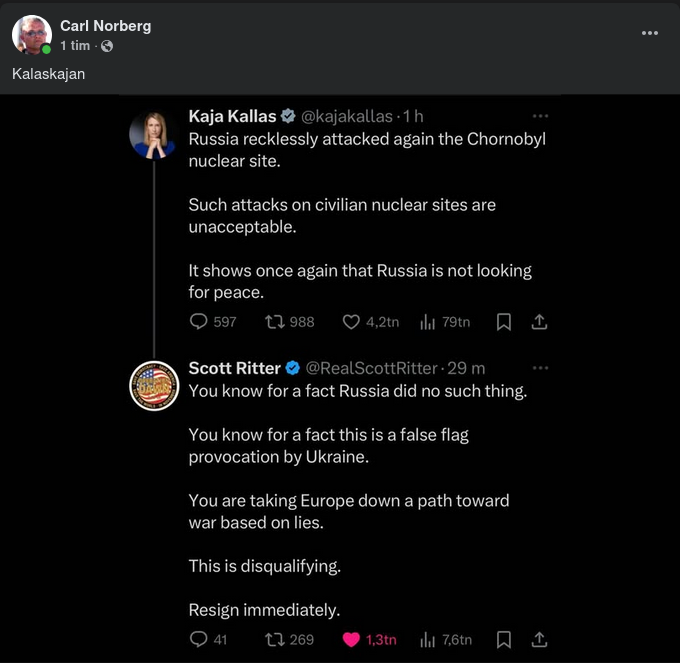This screenshot has height=663, width=680.
Task: Click Scott Ritter's avatar image
Action: pos(154,385)
